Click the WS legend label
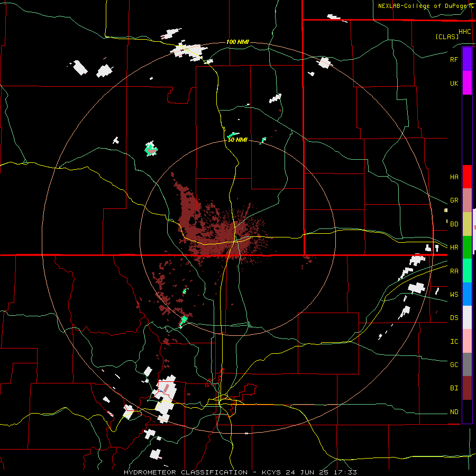476x476 pixels. (454, 295)
